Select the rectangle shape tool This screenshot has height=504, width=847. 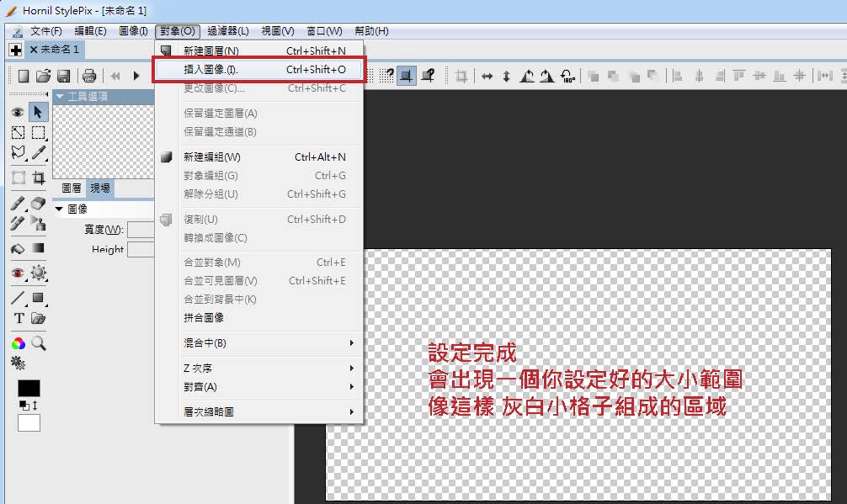[38, 298]
